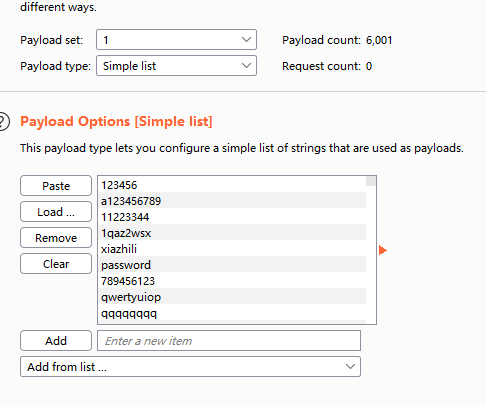Viewport: 486px width, 406px height.
Task: Click the orange arrow beside payload list
Action: (x=383, y=250)
